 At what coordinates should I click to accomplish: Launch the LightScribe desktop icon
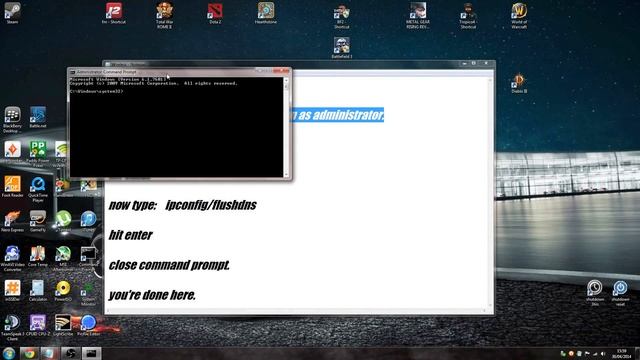click(63, 325)
